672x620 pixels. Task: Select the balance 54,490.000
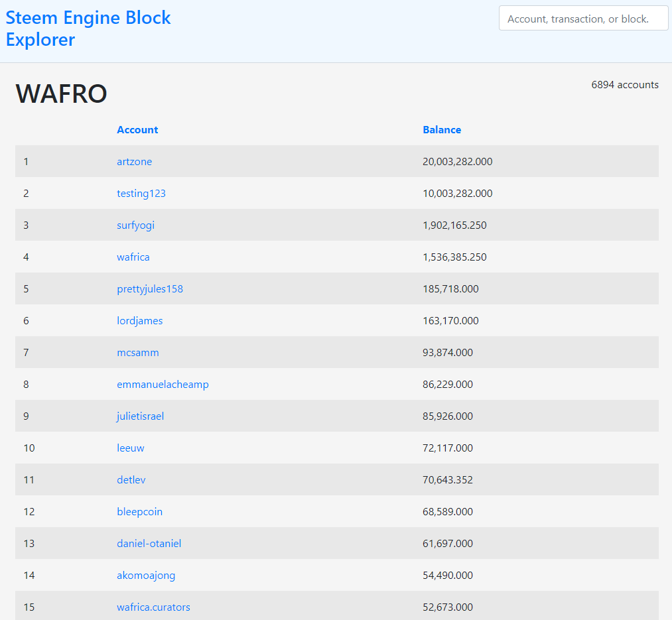click(447, 576)
